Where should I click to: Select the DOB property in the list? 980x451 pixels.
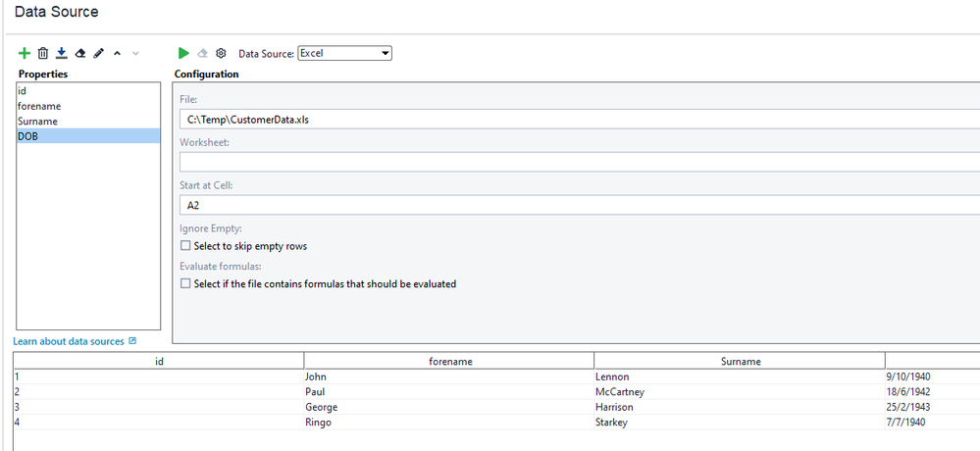(x=27, y=136)
